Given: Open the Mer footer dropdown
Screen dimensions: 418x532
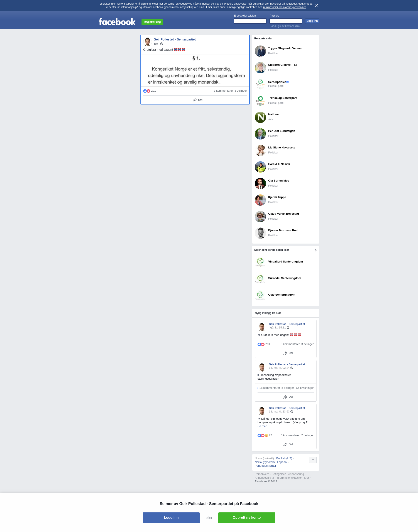Looking at the screenshot, I should pos(307,478).
